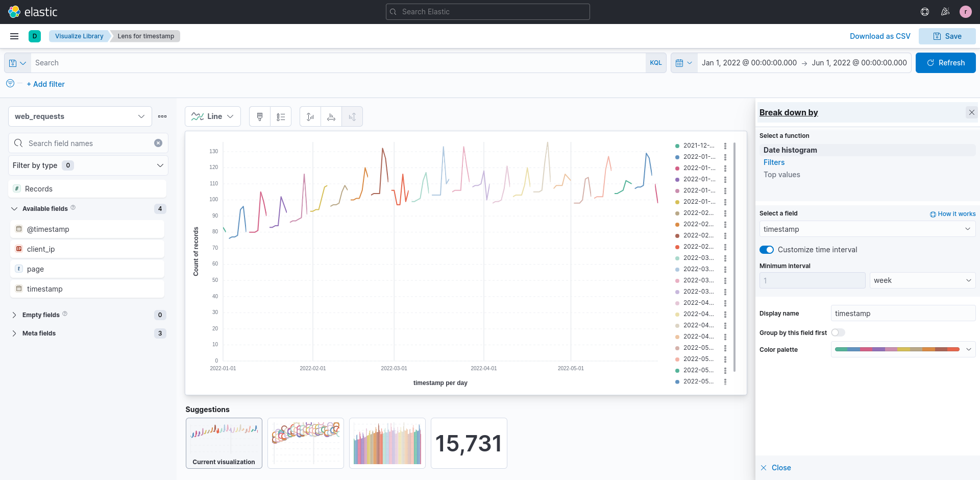Click the filter options icon next to Add filter

[9, 84]
